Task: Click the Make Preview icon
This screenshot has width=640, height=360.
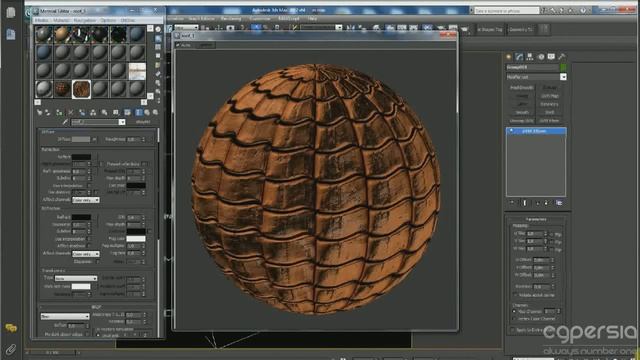Action: [158, 74]
